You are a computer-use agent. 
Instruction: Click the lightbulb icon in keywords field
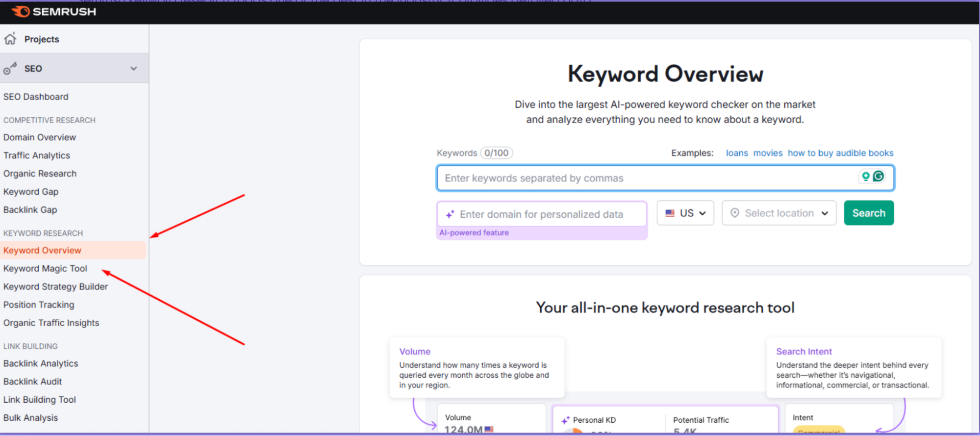click(866, 177)
